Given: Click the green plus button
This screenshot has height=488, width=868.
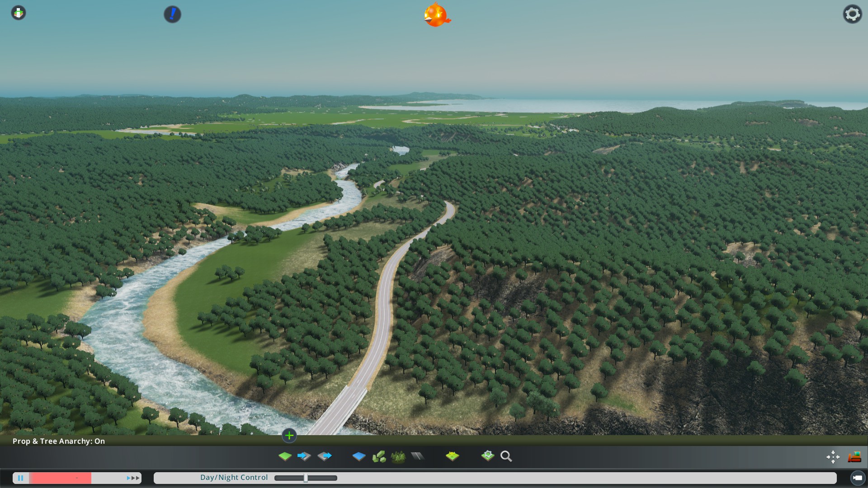Looking at the screenshot, I should (x=289, y=436).
